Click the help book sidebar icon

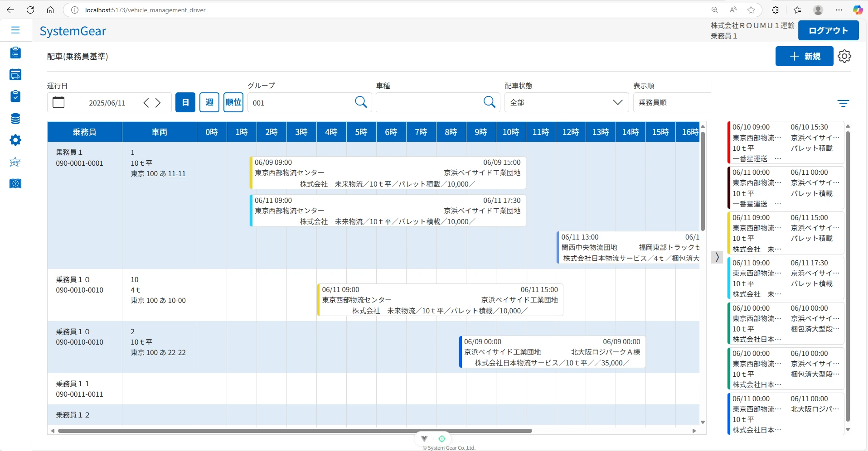click(15, 183)
